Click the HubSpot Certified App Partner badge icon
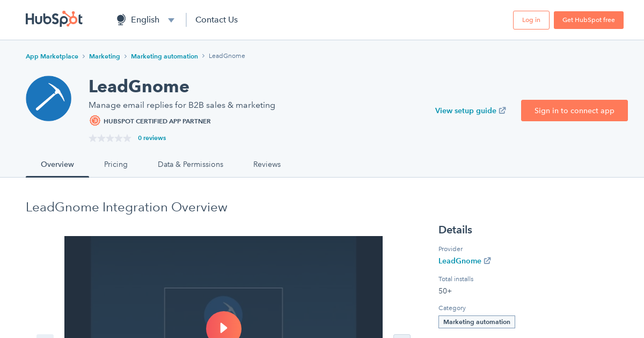The height and width of the screenshot is (338, 644). click(x=95, y=121)
